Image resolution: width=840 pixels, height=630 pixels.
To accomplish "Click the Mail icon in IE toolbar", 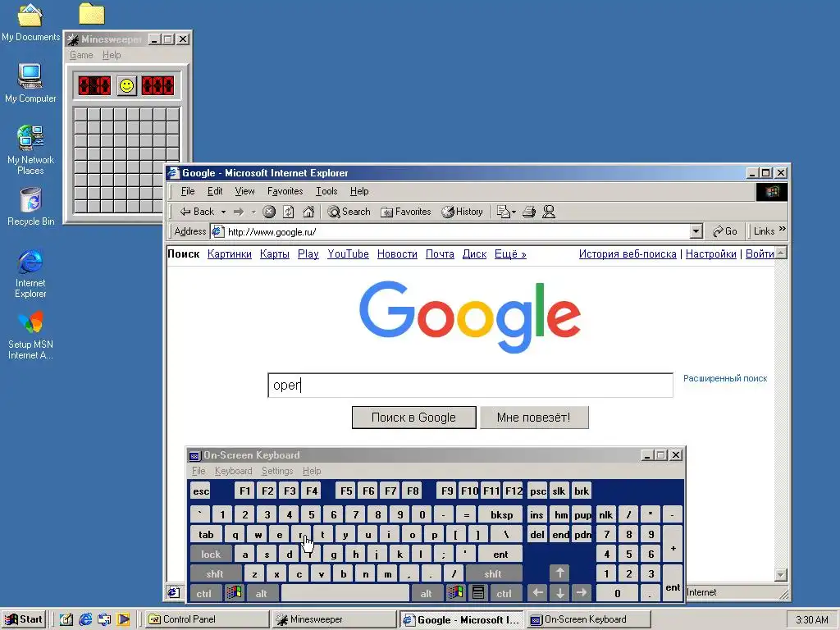I will point(503,212).
